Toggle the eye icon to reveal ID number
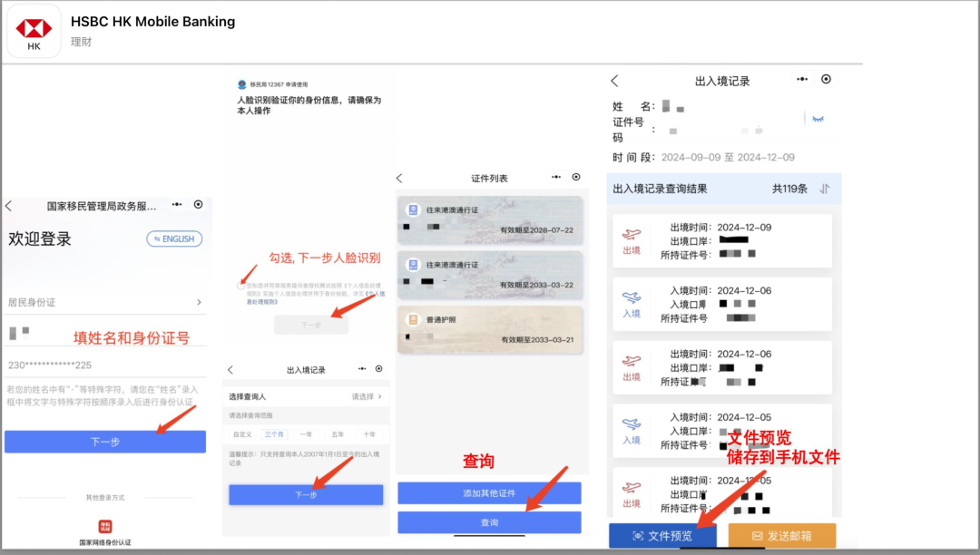Image resolution: width=980 pixels, height=555 pixels. 818,119
